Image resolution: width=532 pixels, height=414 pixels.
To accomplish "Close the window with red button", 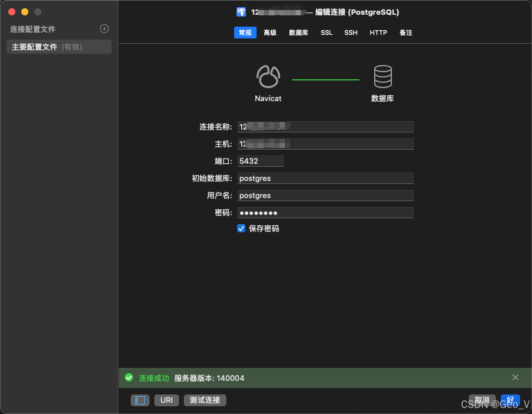I will (12, 12).
